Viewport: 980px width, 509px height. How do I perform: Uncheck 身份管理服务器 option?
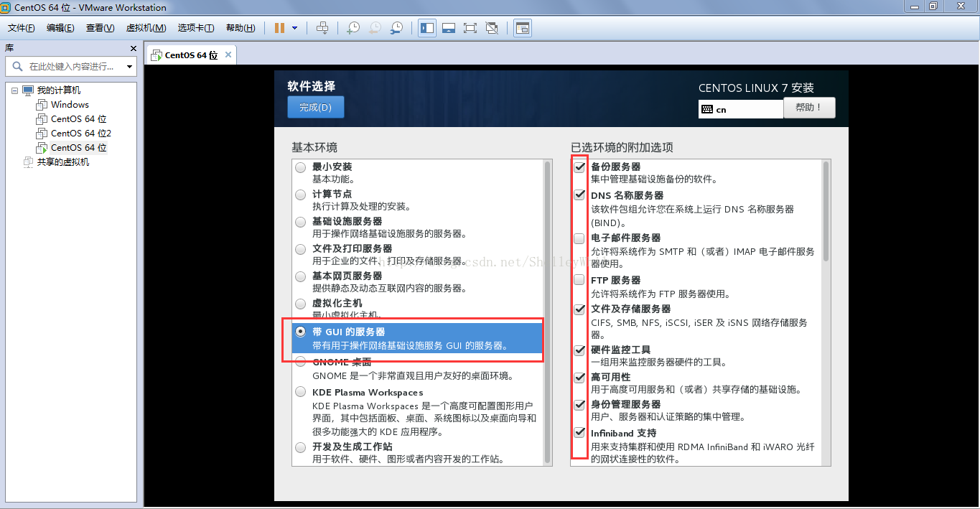579,404
